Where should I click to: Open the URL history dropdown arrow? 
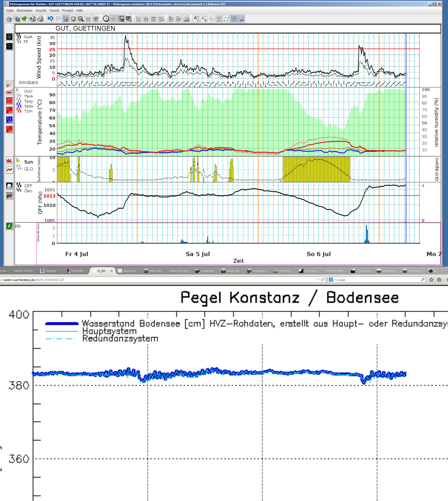click(x=318, y=280)
